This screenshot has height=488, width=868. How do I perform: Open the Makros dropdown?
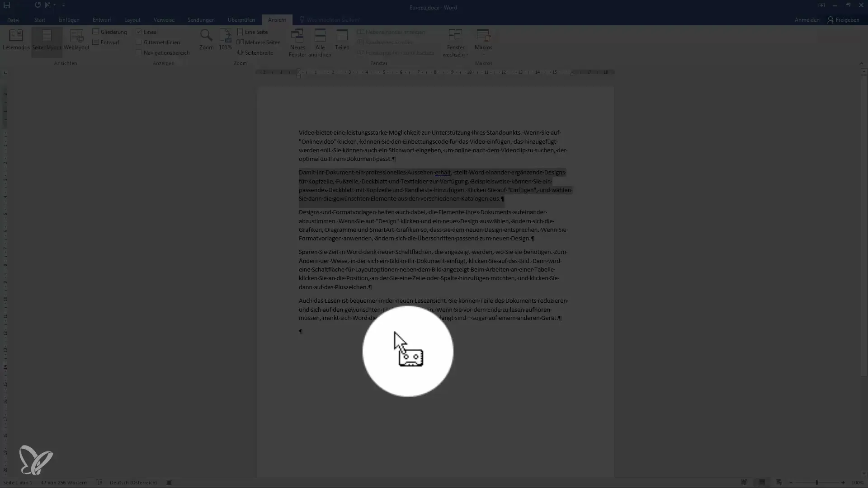483,53
